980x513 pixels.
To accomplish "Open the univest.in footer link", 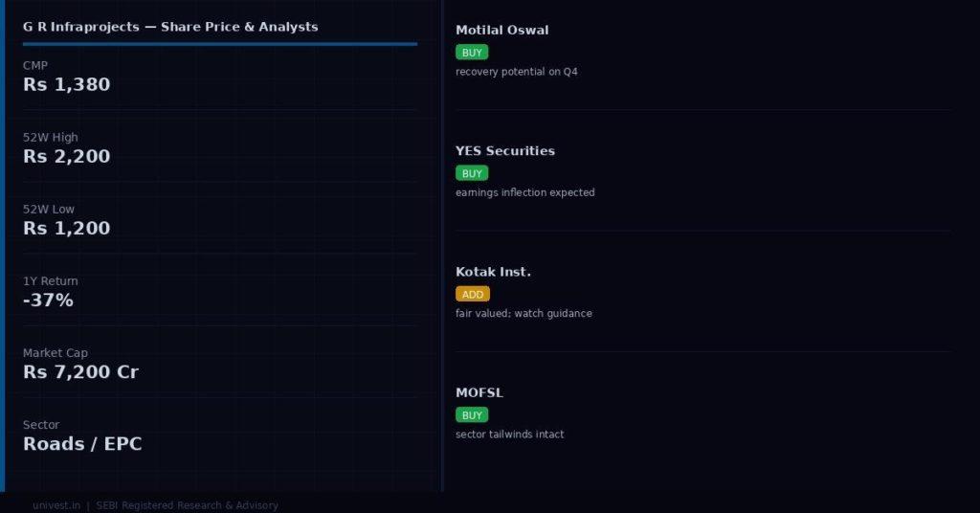I will (56, 505).
